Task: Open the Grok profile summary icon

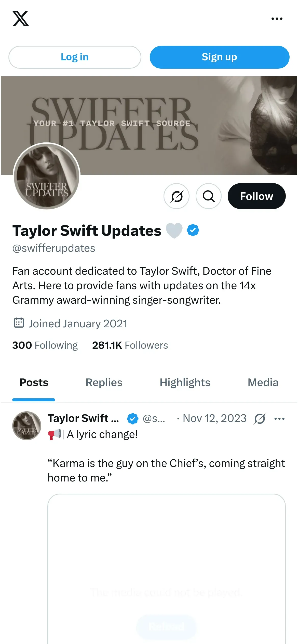Action: [x=177, y=196]
